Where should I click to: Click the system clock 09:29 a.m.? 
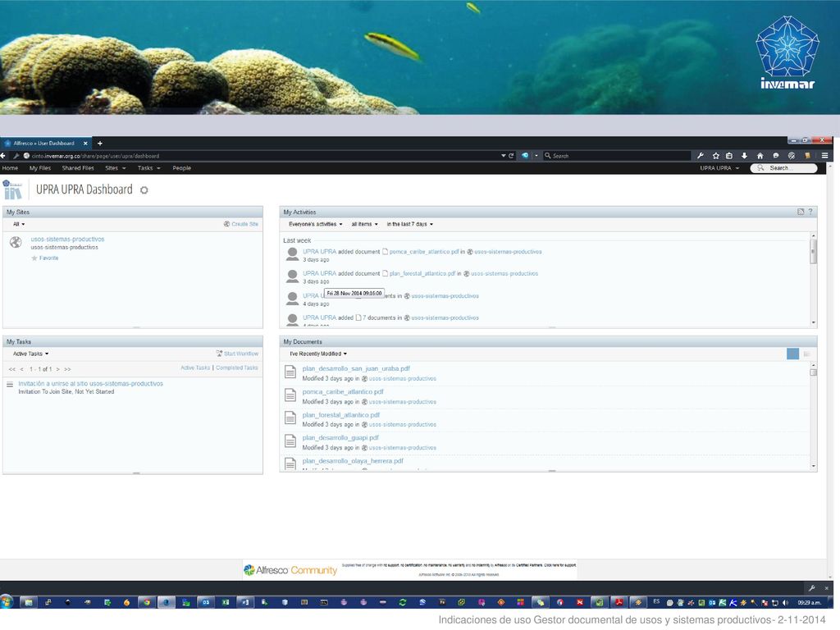(x=810, y=603)
